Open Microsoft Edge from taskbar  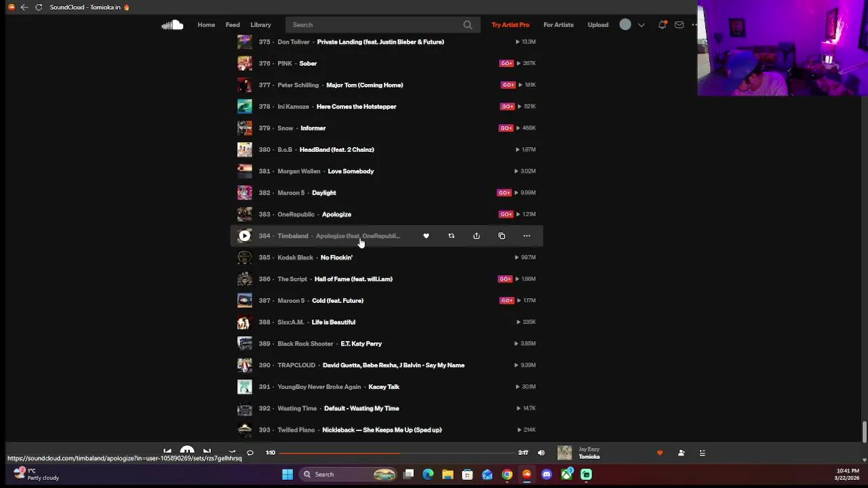click(428, 474)
